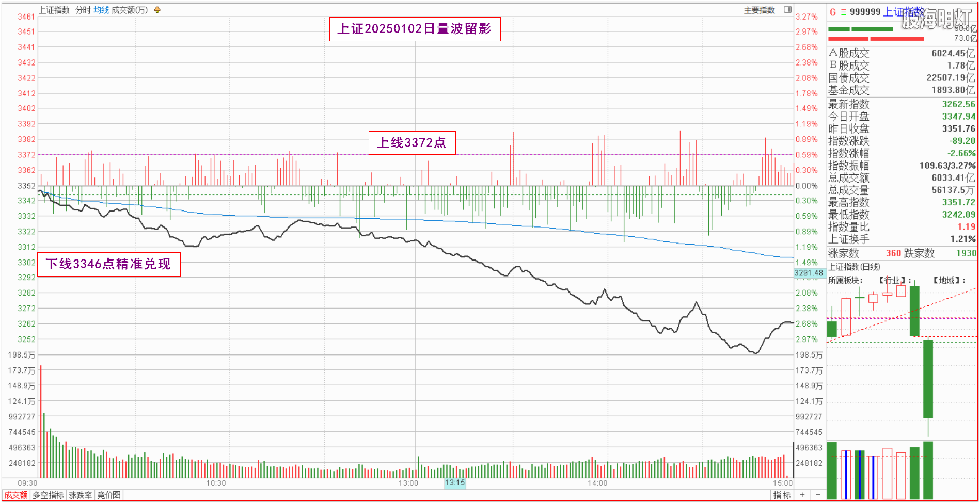980x503 pixels.
Task: Click the 上证指数(日线) mini chart title
Action: (855, 267)
